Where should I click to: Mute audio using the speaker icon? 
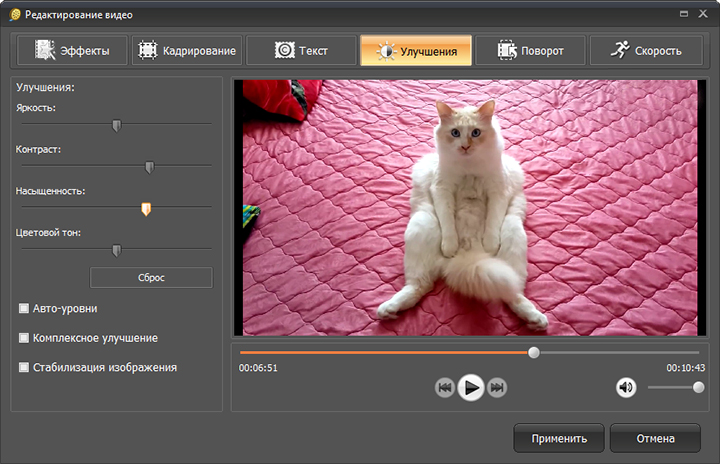click(x=626, y=388)
